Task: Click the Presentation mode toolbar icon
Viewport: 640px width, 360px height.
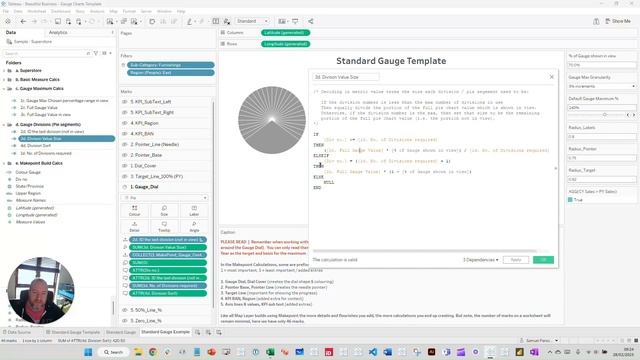Action: [295, 21]
